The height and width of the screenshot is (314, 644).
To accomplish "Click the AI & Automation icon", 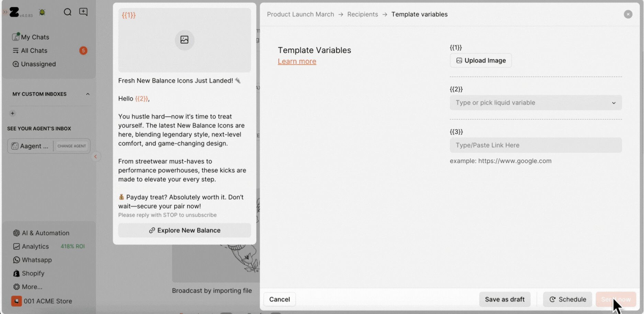I will (16, 233).
